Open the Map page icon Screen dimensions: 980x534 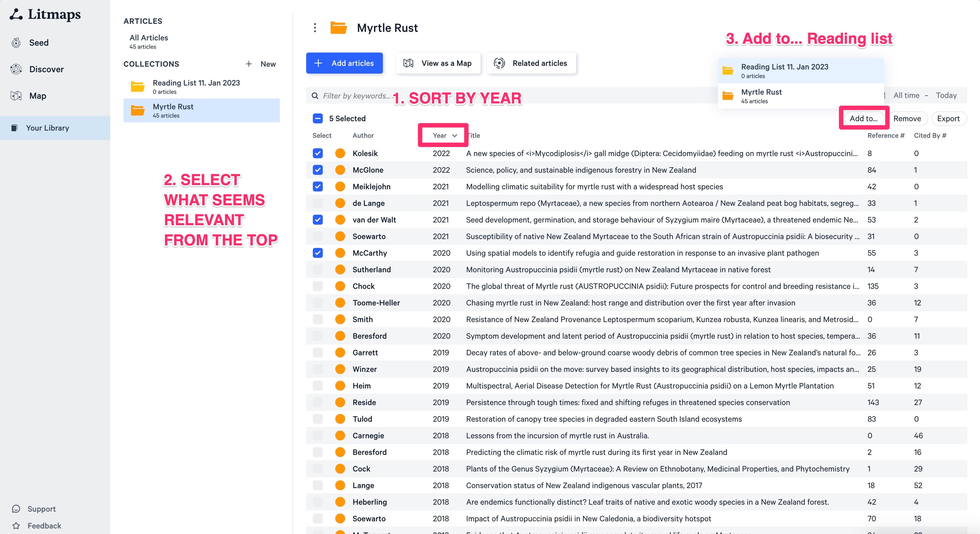pyautogui.click(x=16, y=96)
